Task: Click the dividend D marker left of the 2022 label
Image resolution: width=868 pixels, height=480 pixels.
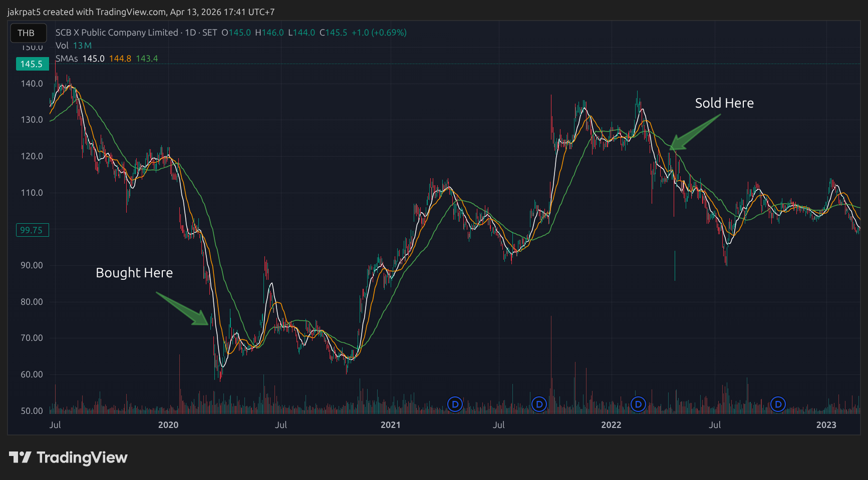Action: [x=539, y=404]
